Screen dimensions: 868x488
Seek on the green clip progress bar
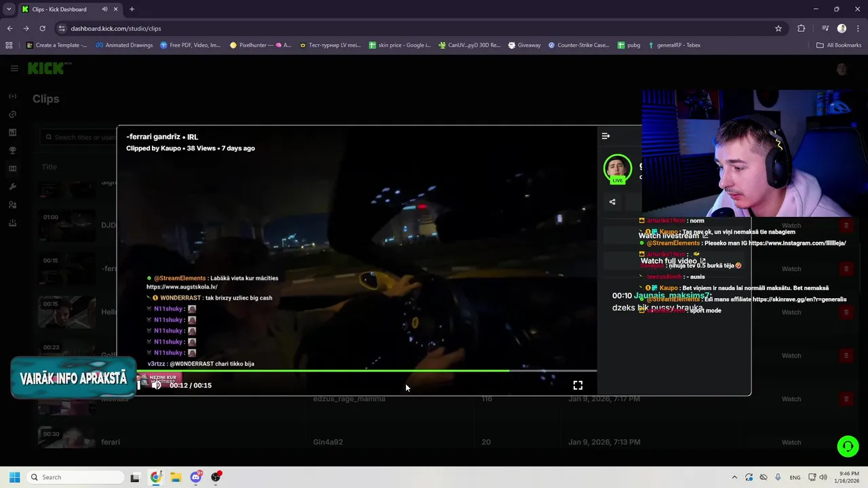point(357,371)
